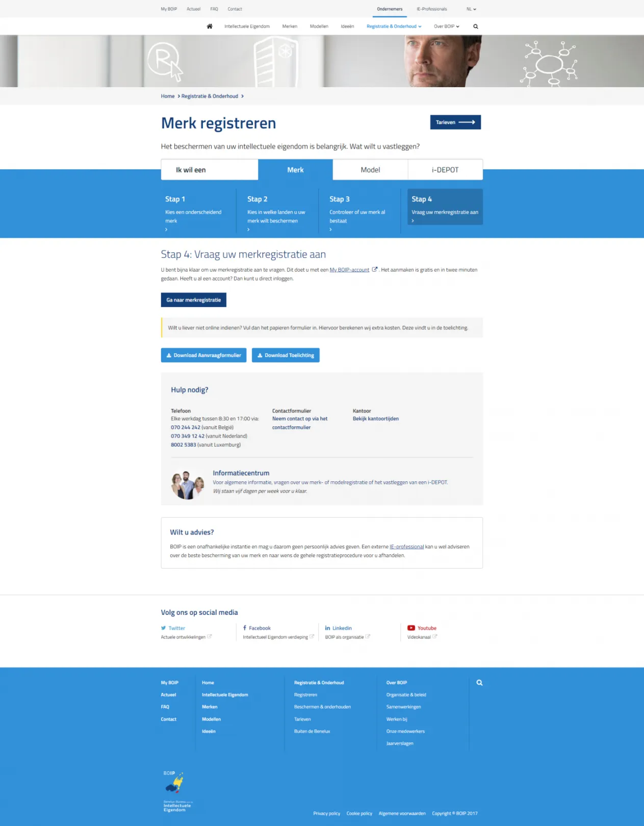The image size is (644, 826).
Task: Open Neem contact op via het contactformulier
Action: tap(300, 423)
